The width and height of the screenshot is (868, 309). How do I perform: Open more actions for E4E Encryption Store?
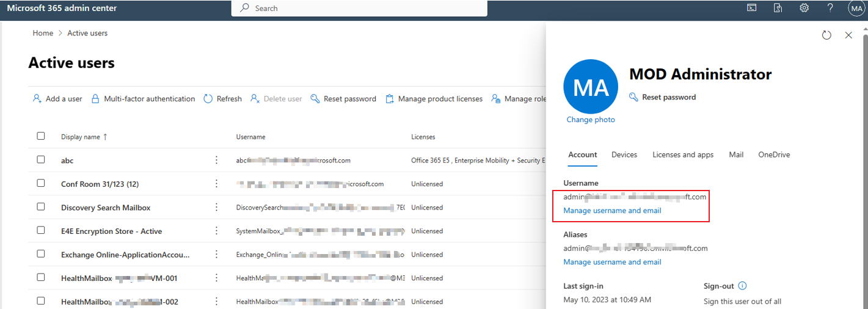[x=216, y=231]
